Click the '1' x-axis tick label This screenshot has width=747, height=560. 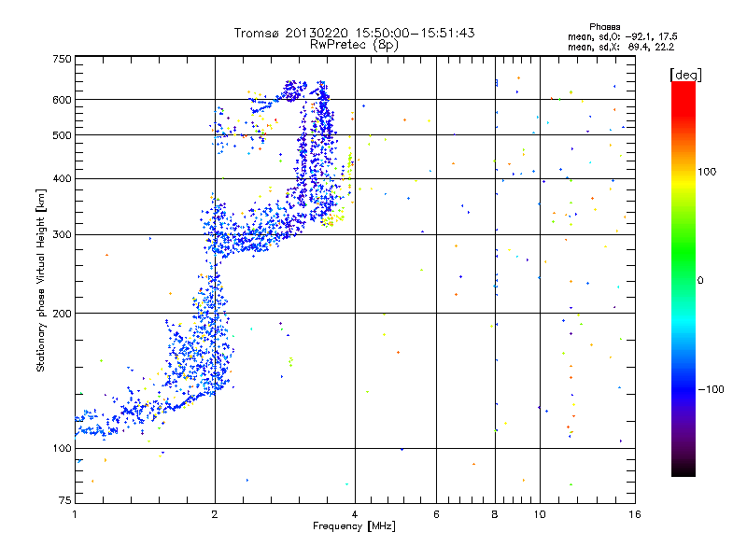pos(75,514)
